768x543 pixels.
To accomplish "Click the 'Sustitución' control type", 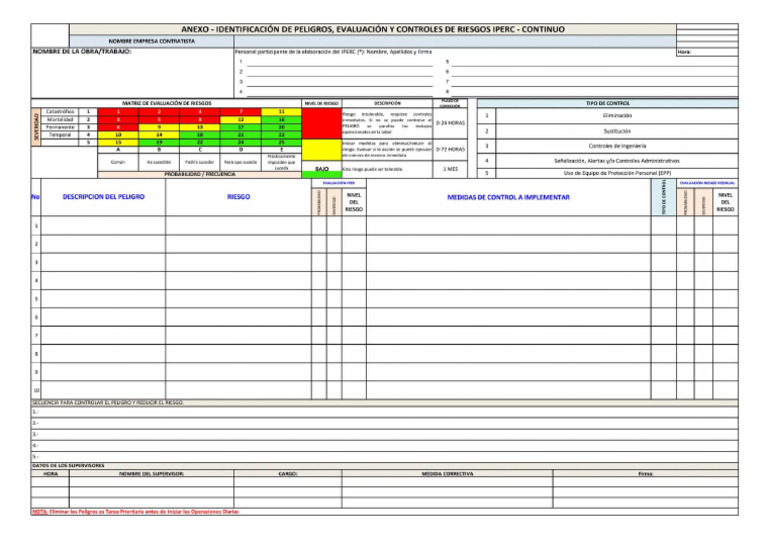I will tap(608, 132).
